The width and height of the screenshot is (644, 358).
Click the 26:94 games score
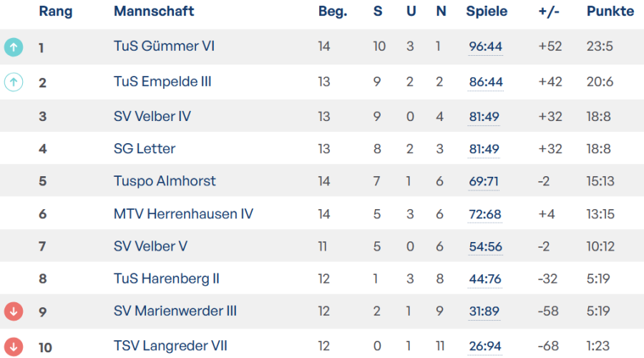tap(486, 347)
